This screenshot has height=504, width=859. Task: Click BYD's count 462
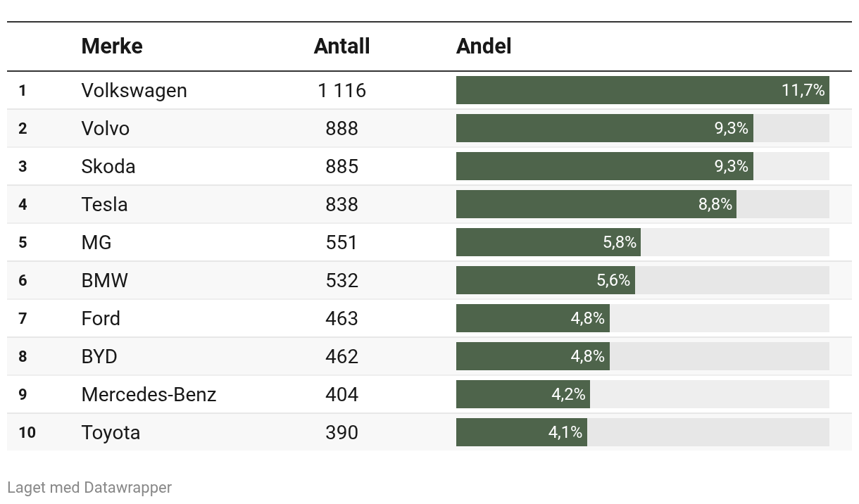click(x=341, y=356)
